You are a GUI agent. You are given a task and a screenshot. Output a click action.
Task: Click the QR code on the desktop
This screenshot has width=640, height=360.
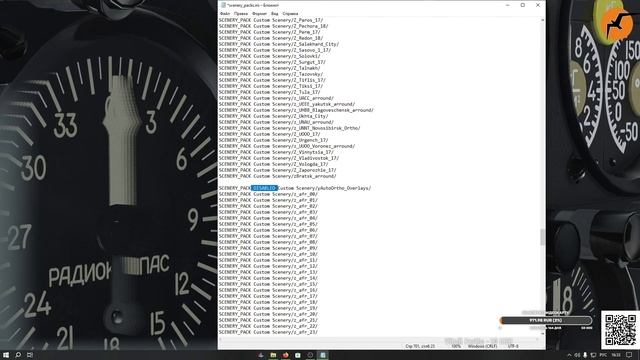point(620,330)
